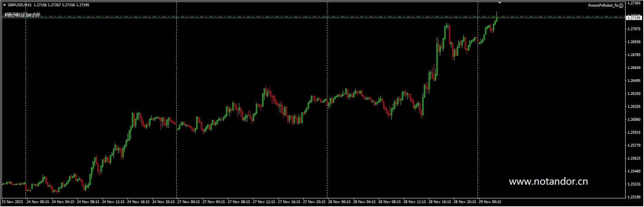The image size is (644, 207).
Task: Click the 1.26785 price scale label
Action: (634, 55)
